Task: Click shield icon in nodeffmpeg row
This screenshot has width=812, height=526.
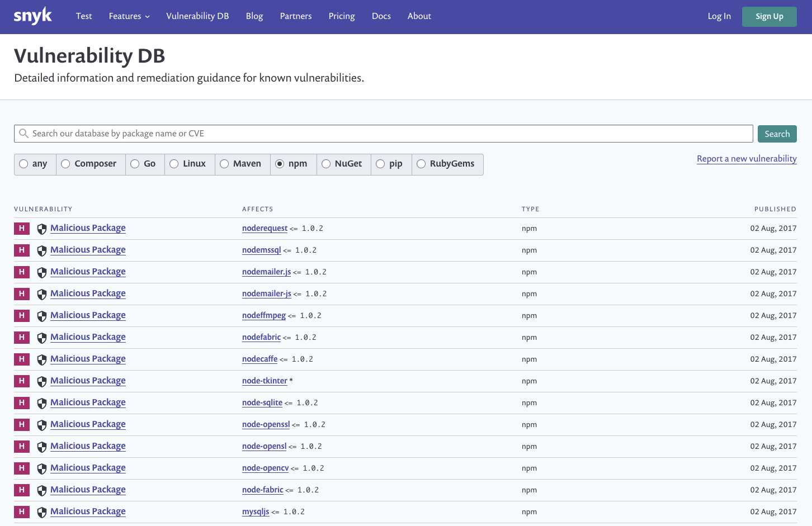Action: click(42, 316)
